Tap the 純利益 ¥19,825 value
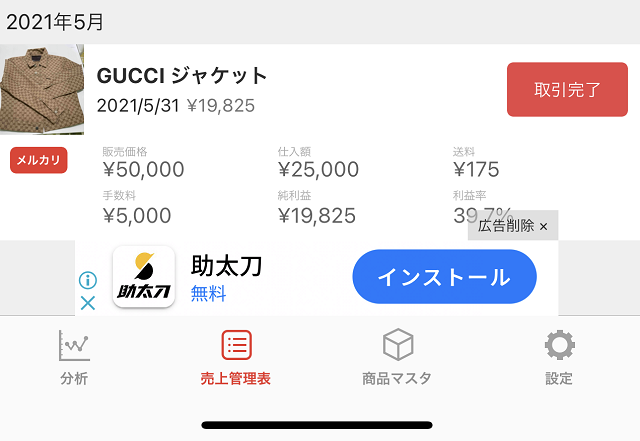640x441 pixels. click(317, 216)
